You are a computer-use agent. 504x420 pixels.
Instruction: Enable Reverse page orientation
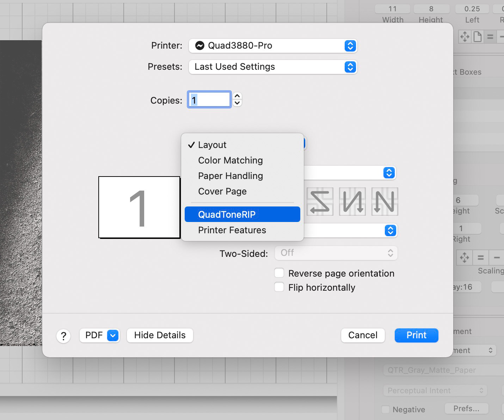pyautogui.click(x=279, y=273)
